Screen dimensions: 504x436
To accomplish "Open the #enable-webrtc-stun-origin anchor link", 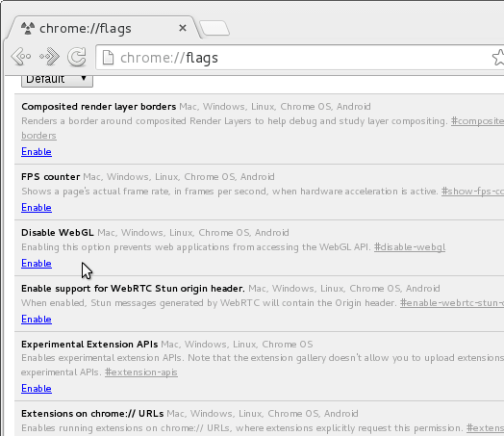I will click(x=452, y=303).
